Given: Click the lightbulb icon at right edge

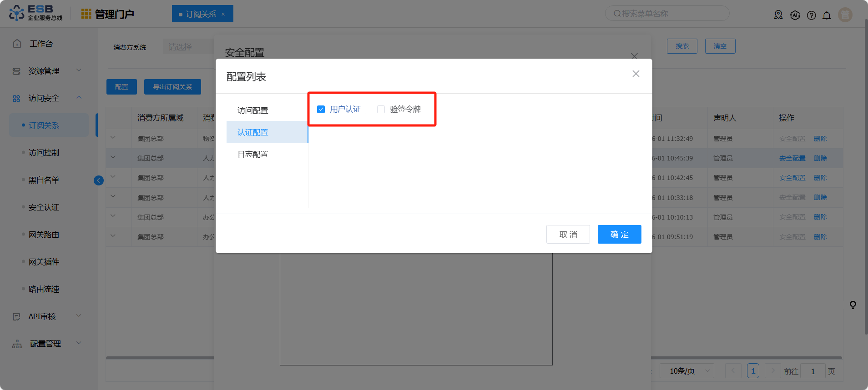Looking at the screenshot, I should click(x=853, y=305).
